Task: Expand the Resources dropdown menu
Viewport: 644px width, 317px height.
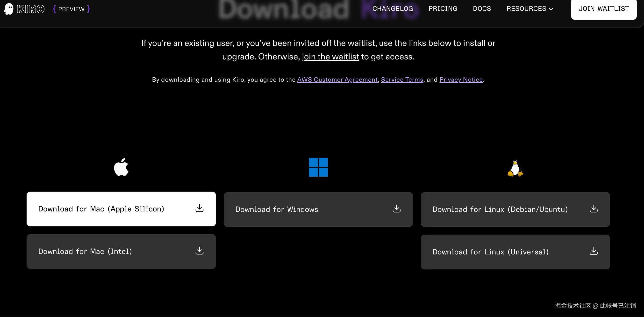Action: pyautogui.click(x=526, y=9)
